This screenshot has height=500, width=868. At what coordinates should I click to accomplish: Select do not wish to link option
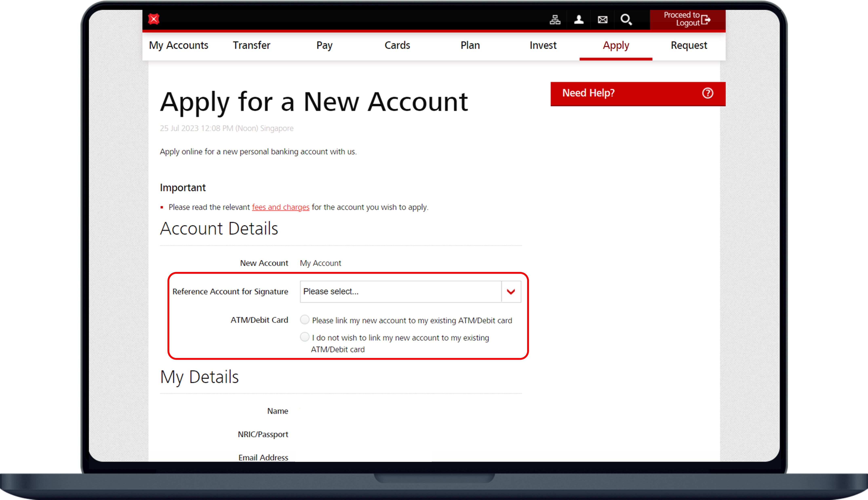304,337
